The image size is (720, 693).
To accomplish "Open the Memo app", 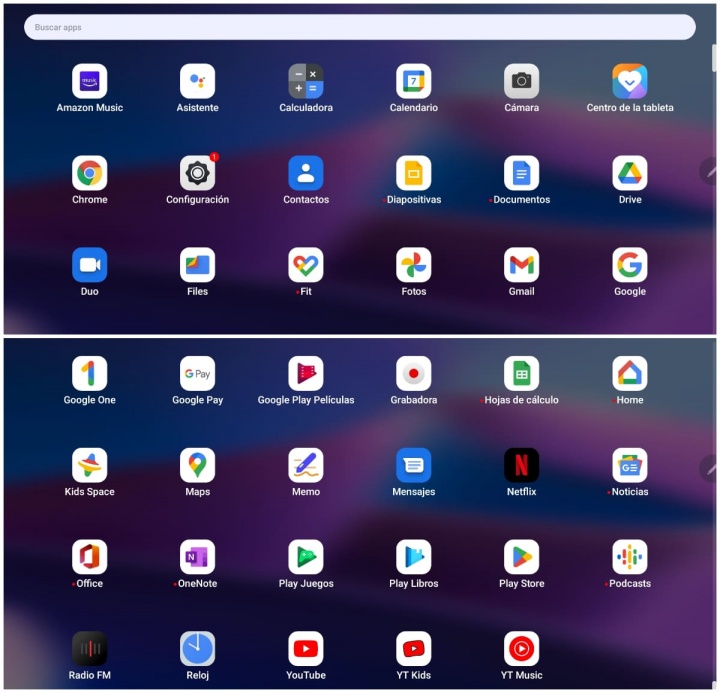I will click(306, 465).
